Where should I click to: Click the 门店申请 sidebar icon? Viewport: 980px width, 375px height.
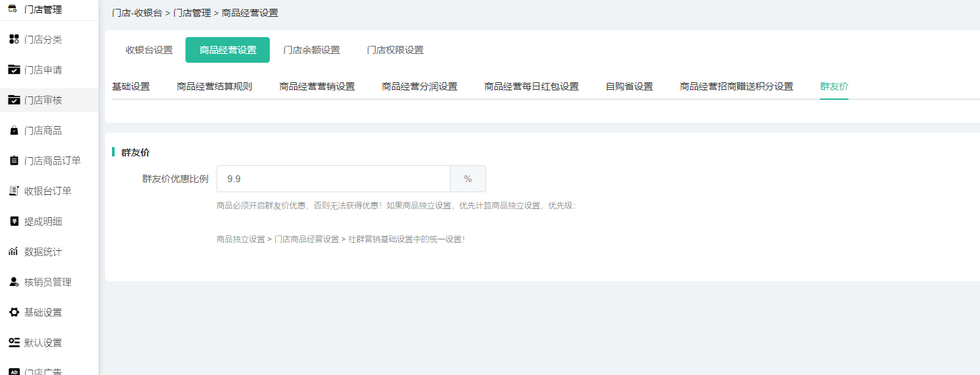point(13,70)
